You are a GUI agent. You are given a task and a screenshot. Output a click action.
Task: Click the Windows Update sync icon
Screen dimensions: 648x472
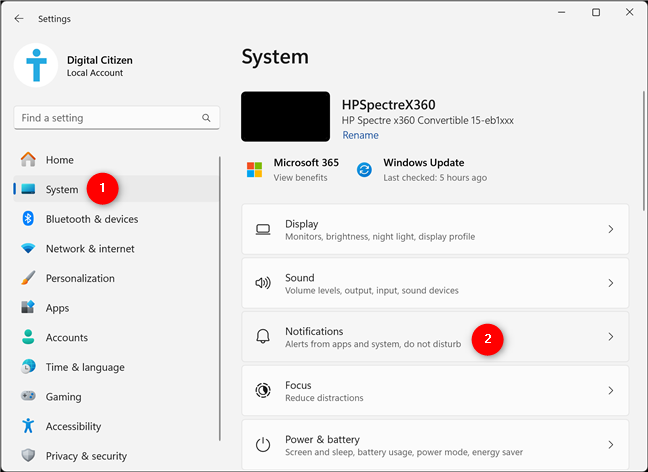coord(364,169)
